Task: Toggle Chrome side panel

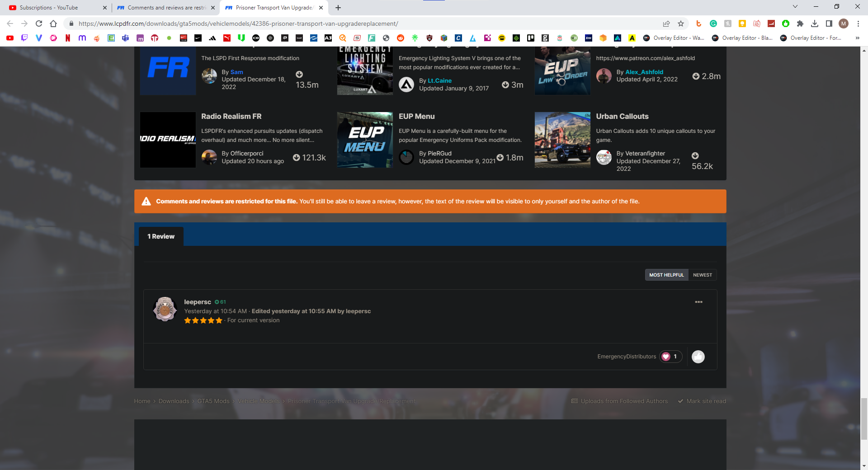Action: click(829, 23)
